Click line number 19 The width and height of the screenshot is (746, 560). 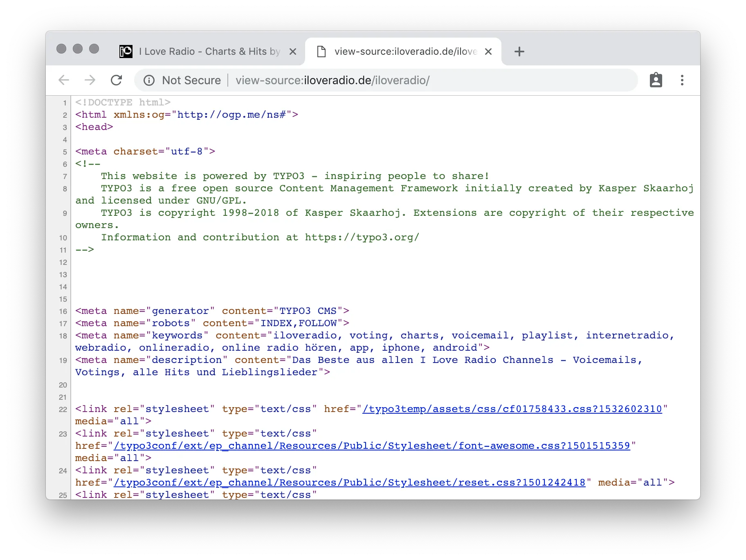63,360
